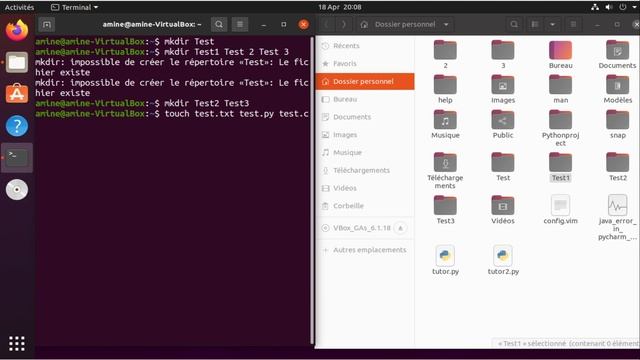Select the Bureau folder icon
640x360 pixels.
(560, 55)
